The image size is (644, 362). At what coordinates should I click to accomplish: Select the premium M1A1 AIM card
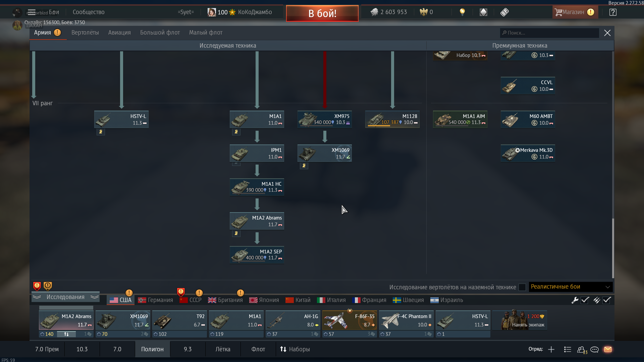coord(460,119)
